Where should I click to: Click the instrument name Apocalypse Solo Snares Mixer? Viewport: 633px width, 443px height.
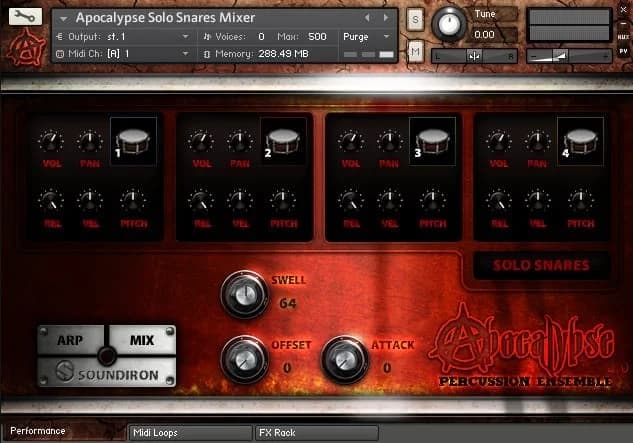tap(165, 18)
